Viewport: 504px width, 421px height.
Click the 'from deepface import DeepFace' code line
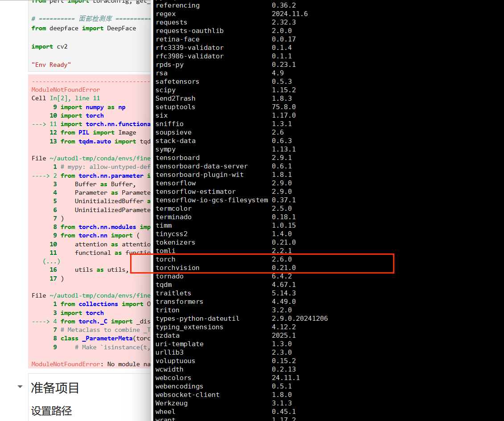[x=84, y=28]
